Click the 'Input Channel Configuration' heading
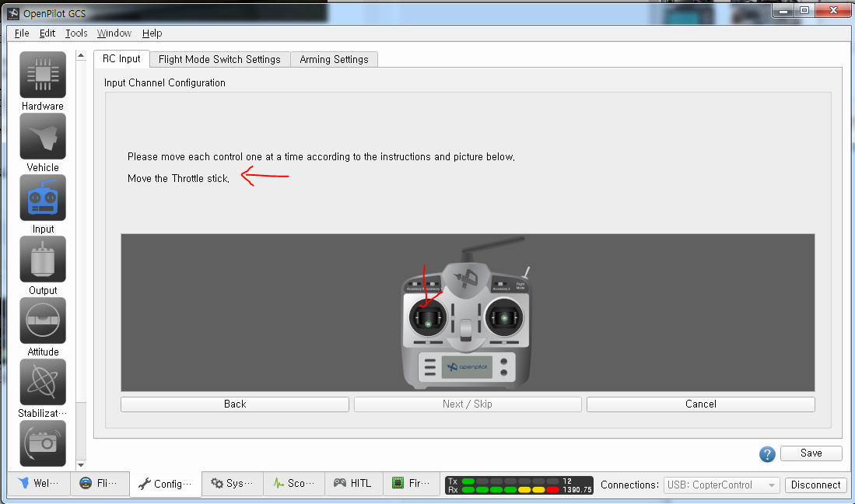The width and height of the screenshot is (855, 504). click(165, 82)
